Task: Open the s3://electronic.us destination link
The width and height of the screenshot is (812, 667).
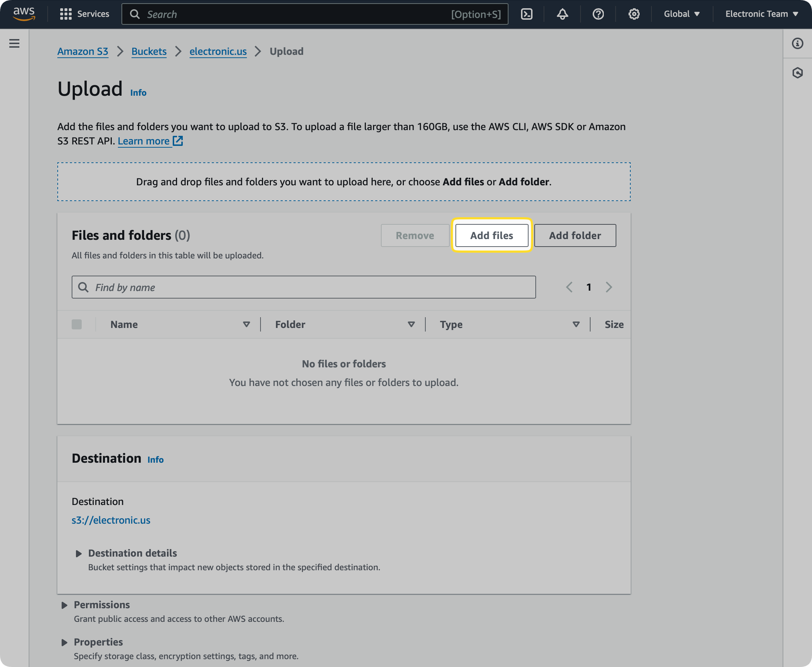Action: click(111, 520)
